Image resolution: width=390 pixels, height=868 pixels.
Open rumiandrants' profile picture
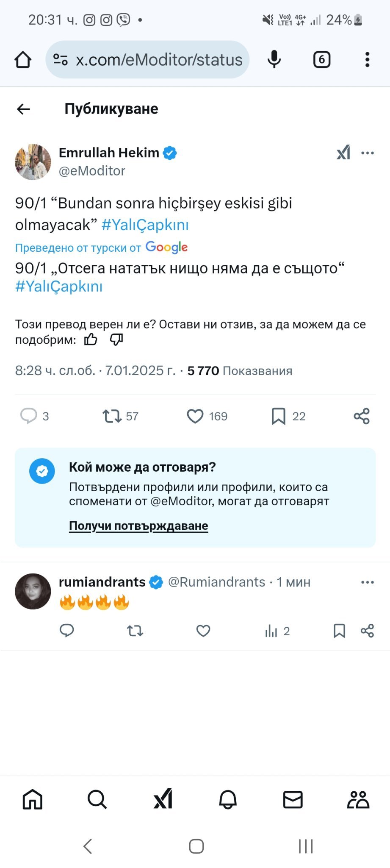tap(33, 591)
